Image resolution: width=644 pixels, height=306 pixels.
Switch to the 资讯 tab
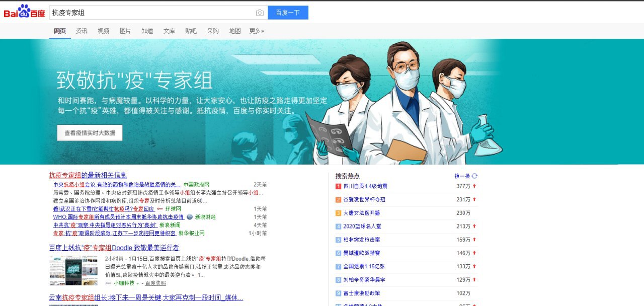pyautogui.click(x=82, y=31)
